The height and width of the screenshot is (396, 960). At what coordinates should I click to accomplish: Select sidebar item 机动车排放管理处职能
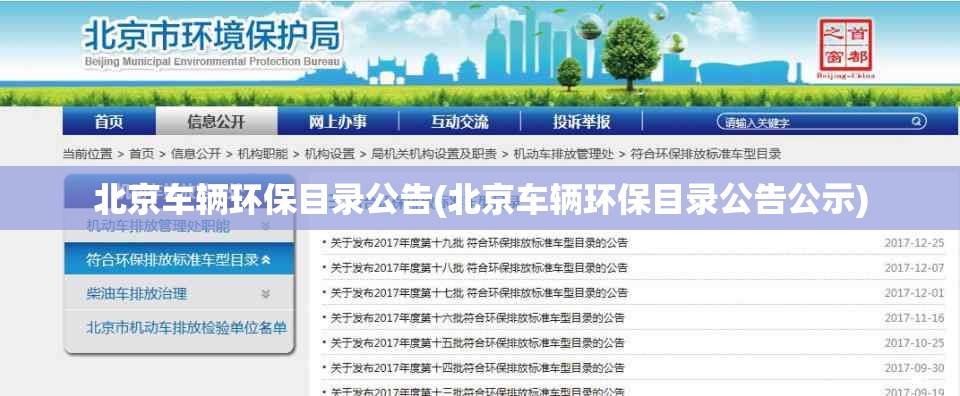click(x=158, y=226)
